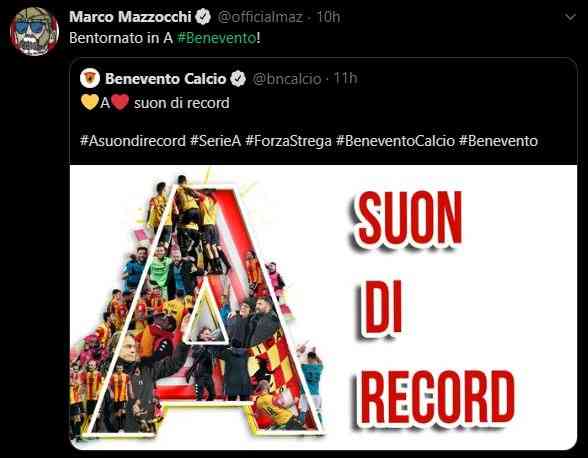This screenshot has height=458, width=588.
Task: Click the Benevento Calcio account name
Action: coord(165,79)
